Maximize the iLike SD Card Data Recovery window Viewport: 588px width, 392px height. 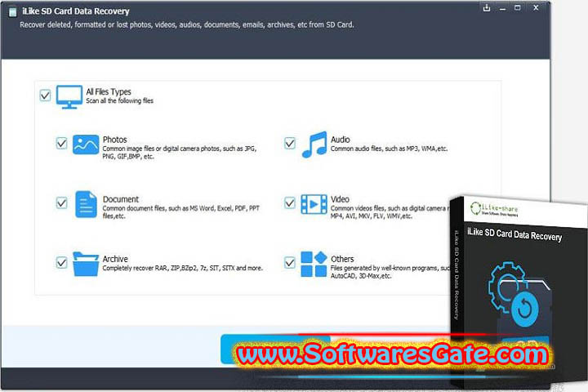pos(518,8)
